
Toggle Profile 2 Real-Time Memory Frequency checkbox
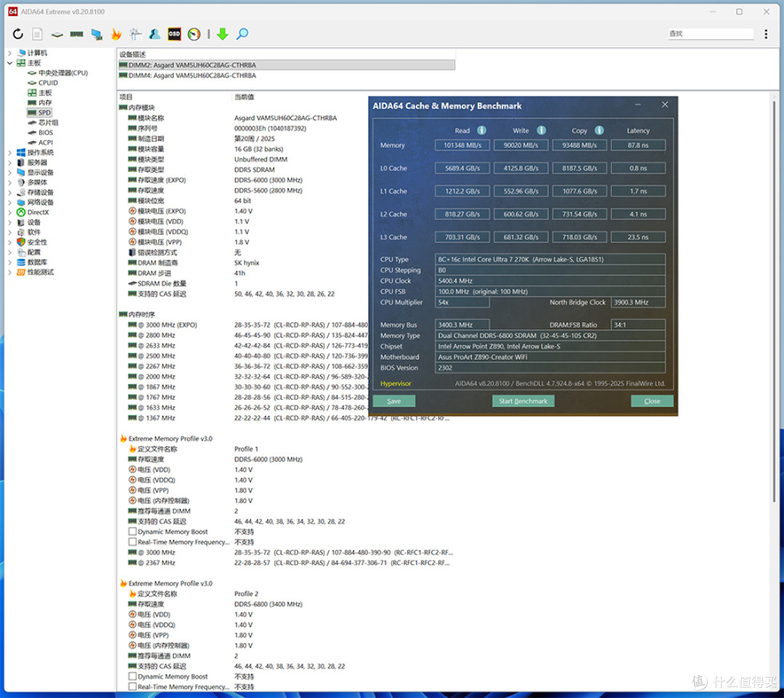click(x=133, y=687)
